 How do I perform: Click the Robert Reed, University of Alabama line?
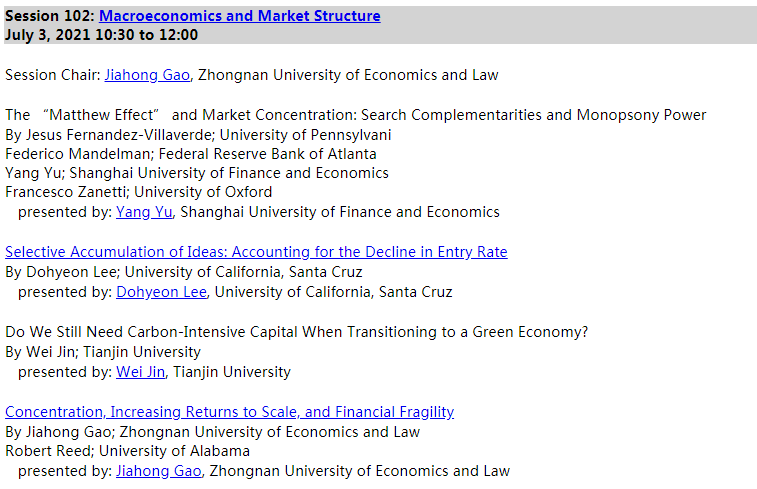(x=128, y=451)
